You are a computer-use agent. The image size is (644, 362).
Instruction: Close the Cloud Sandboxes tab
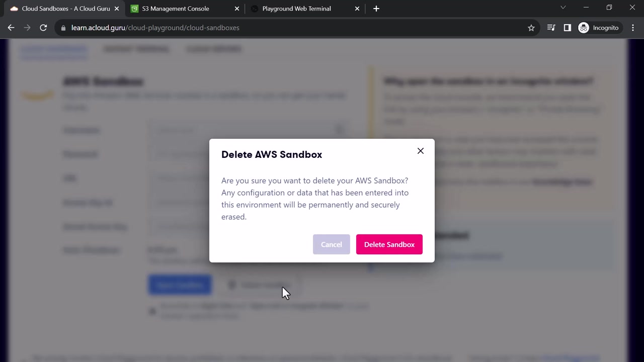tap(117, 9)
